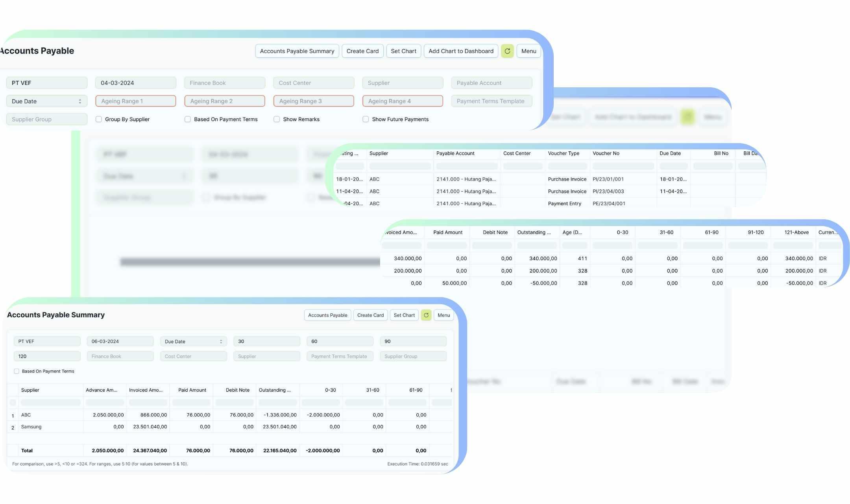Image resolution: width=850 pixels, height=504 pixels.
Task: Enable Group By Supplier checkbox
Action: (99, 119)
